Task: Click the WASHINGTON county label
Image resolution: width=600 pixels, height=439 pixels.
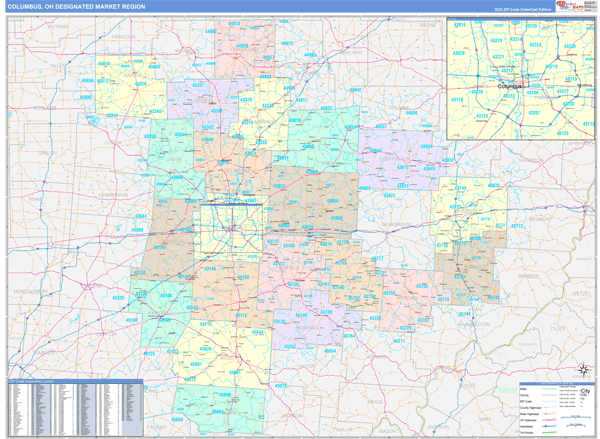Action: click(473, 324)
